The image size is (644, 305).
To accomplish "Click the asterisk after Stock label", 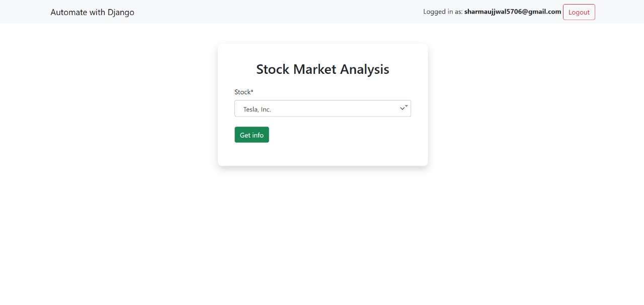I will click(252, 91).
